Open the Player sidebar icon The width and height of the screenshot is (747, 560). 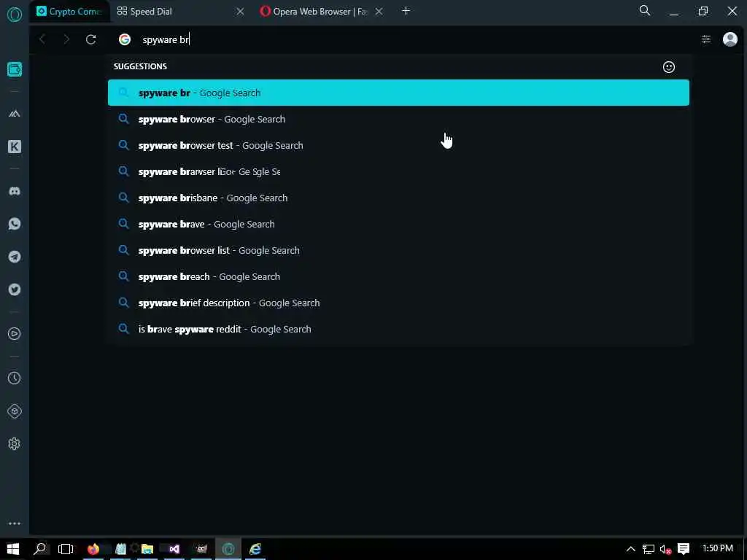pos(15,334)
